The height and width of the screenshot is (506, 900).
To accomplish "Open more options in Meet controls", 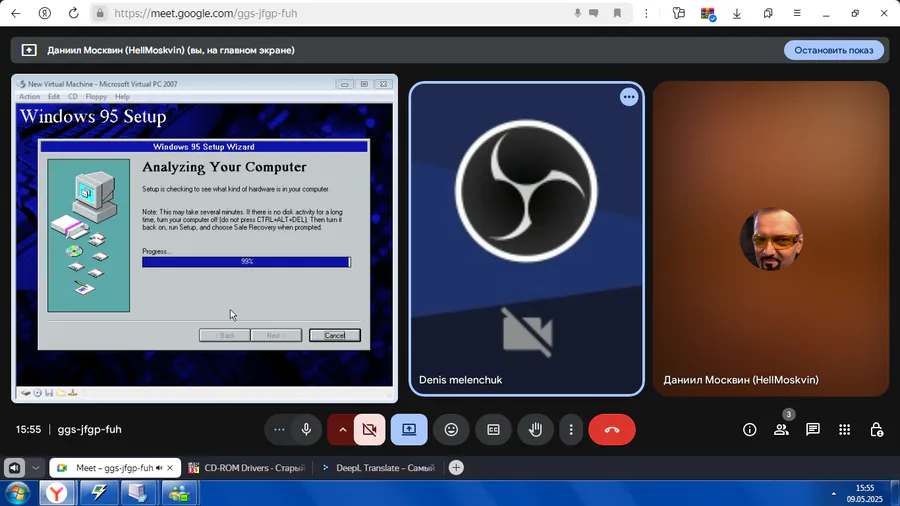I will click(x=571, y=430).
